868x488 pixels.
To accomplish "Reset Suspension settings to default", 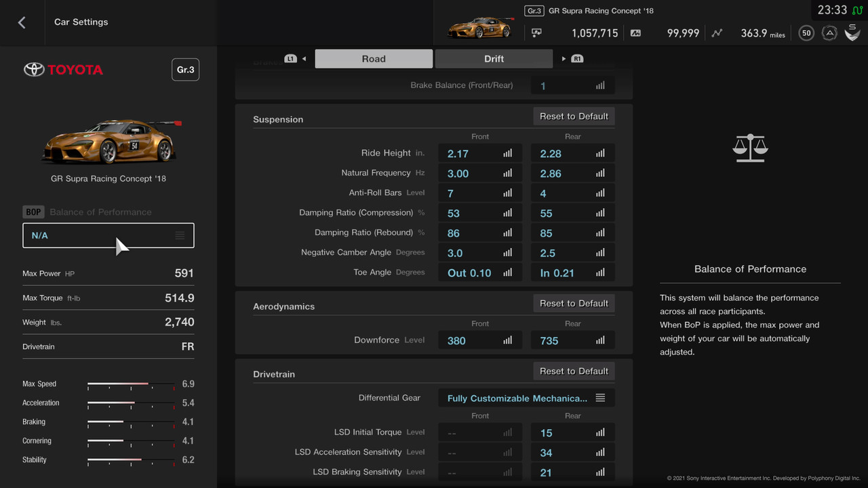I will point(574,117).
